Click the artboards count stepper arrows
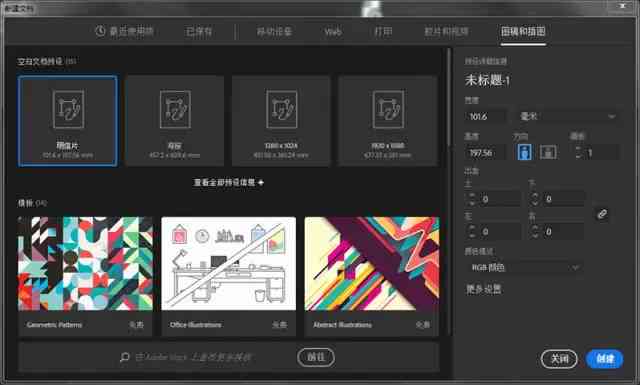Image resolution: width=640 pixels, height=385 pixels. [578, 153]
